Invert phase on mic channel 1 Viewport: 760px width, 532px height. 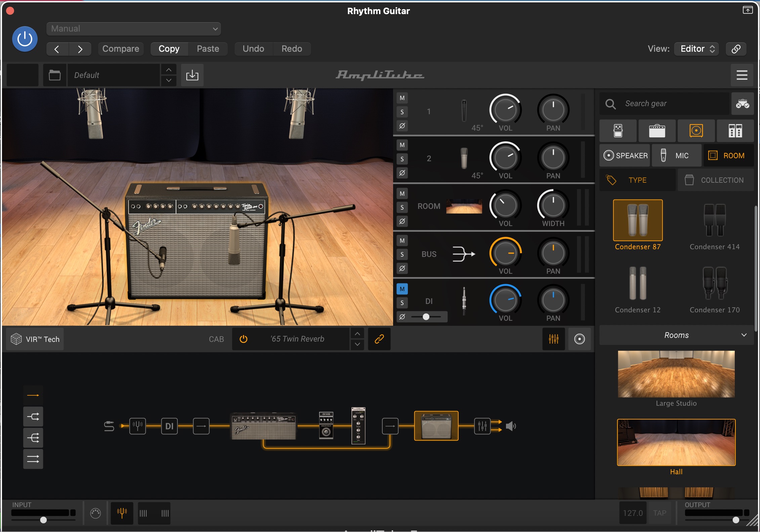pos(402,126)
